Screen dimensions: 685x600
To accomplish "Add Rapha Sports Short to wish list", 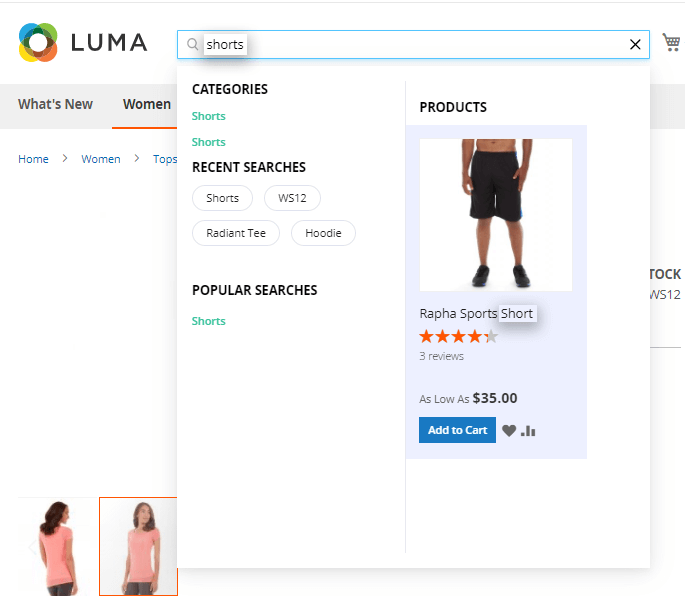I will (509, 430).
